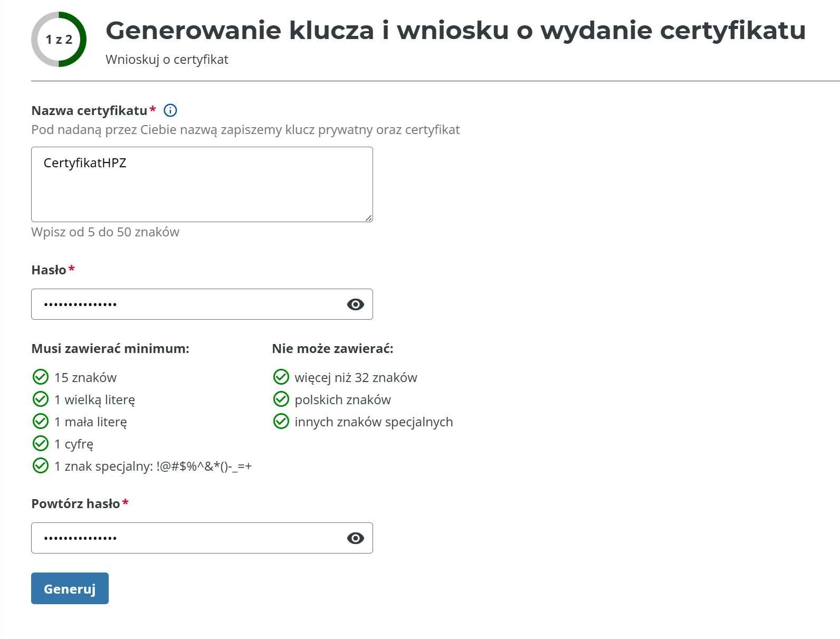The image size is (840, 639).
Task: Click the checkmark beside polskich znaków
Action: click(x=281, y=399)
